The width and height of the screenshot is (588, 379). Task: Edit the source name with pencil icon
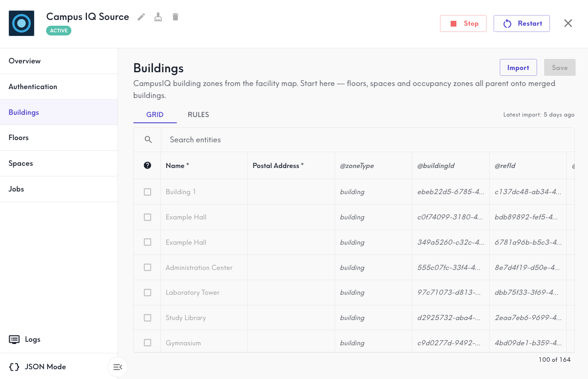pyautogui.click(x=141, y=17)
